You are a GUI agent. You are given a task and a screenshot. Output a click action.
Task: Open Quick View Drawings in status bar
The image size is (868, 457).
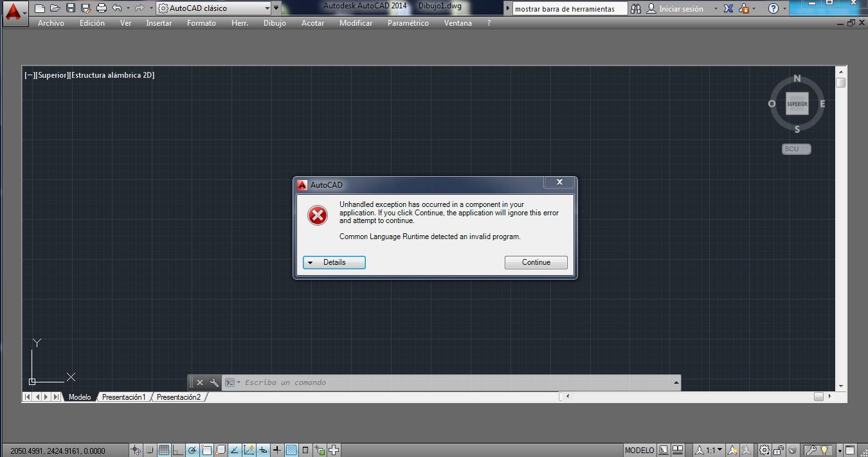point(678,450)
